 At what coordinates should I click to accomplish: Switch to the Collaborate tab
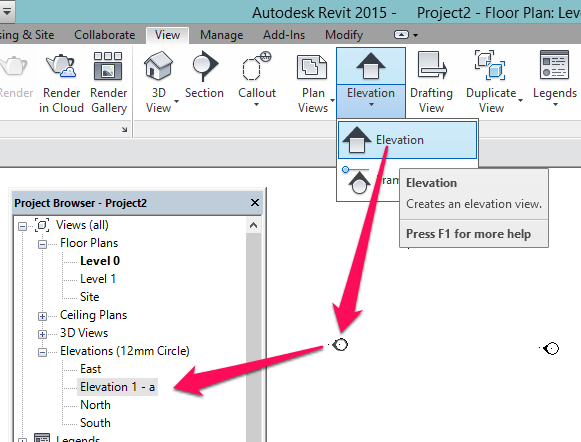pos(104,35)
